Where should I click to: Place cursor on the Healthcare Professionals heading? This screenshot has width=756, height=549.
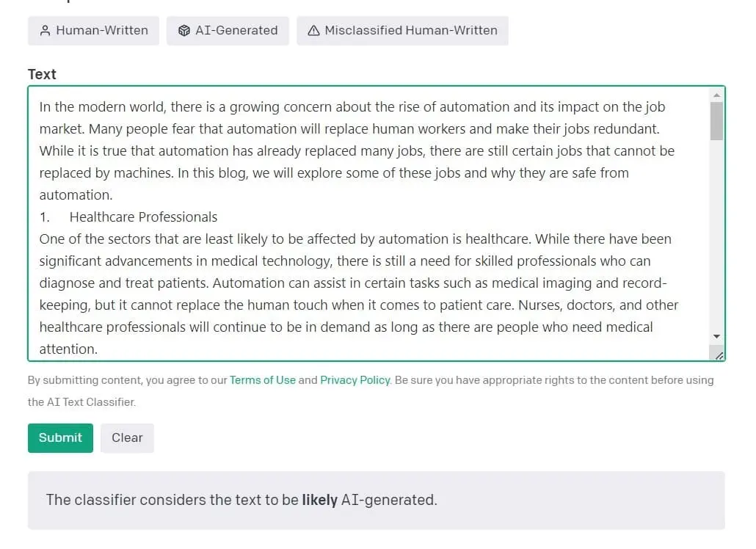tap(143, 217)
